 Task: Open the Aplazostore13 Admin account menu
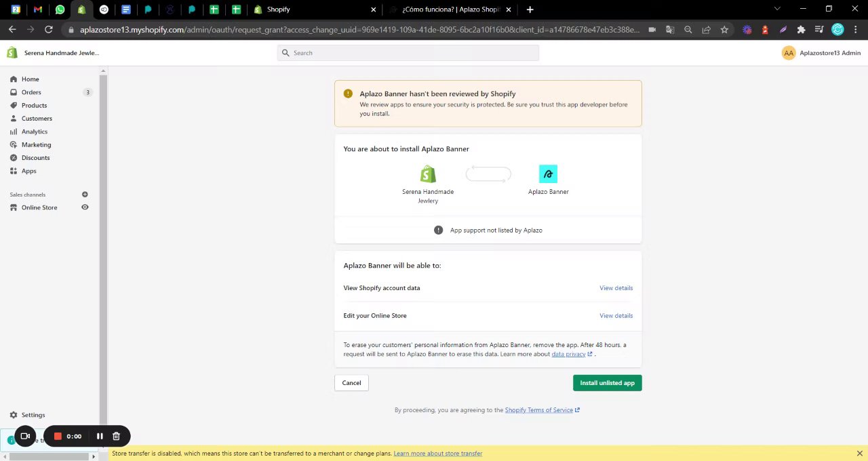(821, 53)
